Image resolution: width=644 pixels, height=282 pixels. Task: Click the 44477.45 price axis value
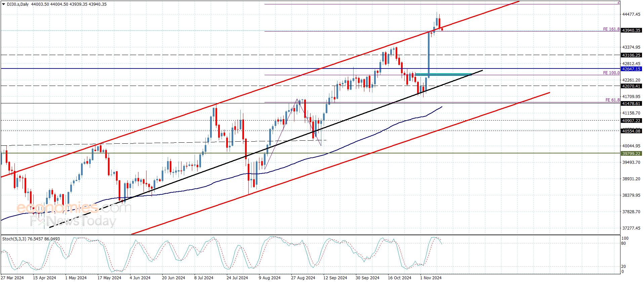631,14
